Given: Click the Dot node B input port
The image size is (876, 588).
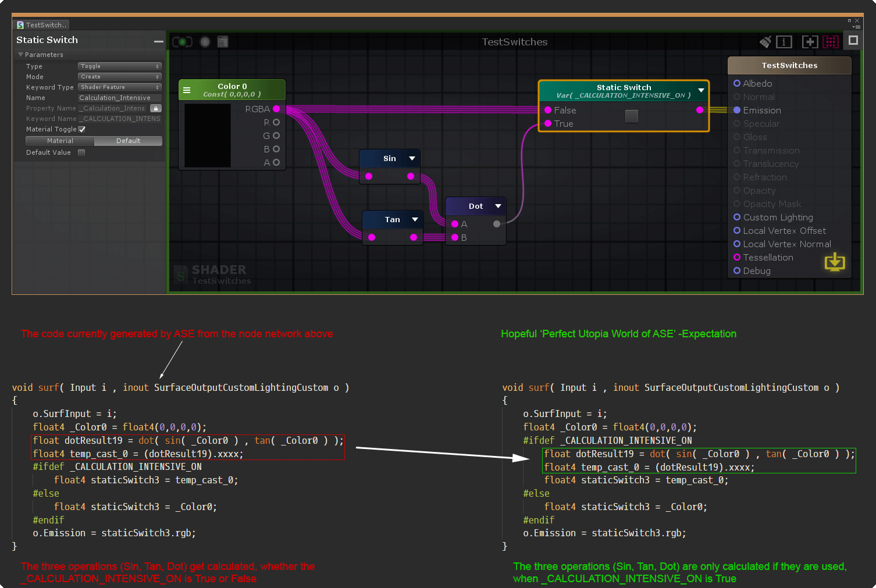Looking at the screenshot, I should click(455, 237).
